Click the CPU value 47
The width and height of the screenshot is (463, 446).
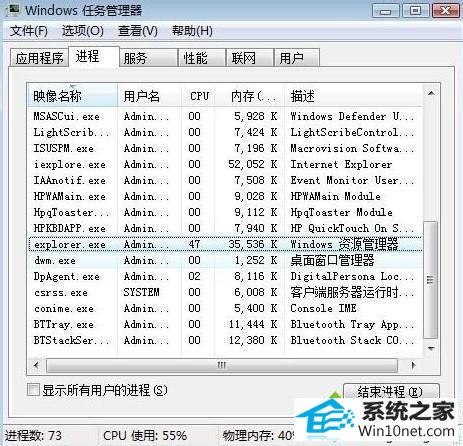(x=194, y=244)
